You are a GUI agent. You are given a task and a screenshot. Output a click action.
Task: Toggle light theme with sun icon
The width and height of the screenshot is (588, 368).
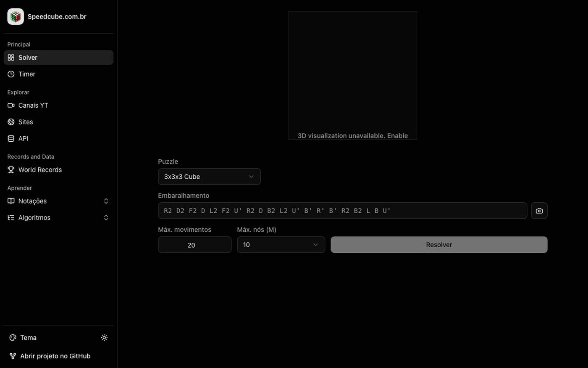pyautogui.click(x=104, y=338)
